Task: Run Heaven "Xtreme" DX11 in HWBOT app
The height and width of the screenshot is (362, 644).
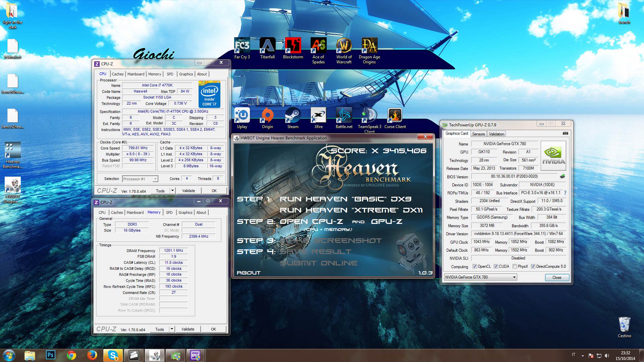Action: pyautogui.click(x=351, y=210)
